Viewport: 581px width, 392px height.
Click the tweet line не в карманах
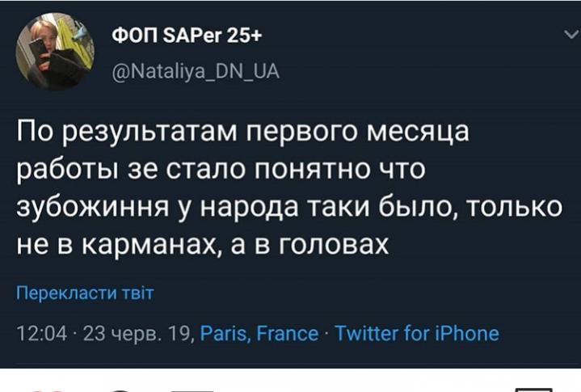(202, 243)
